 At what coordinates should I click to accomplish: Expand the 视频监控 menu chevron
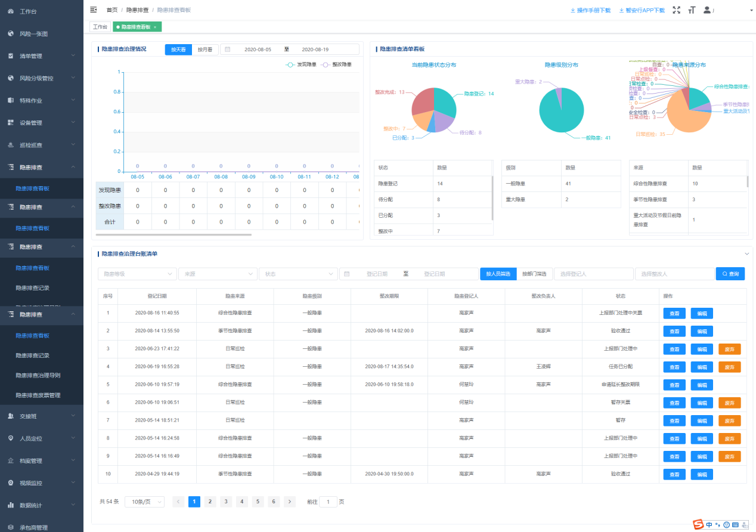click(73, 482)
